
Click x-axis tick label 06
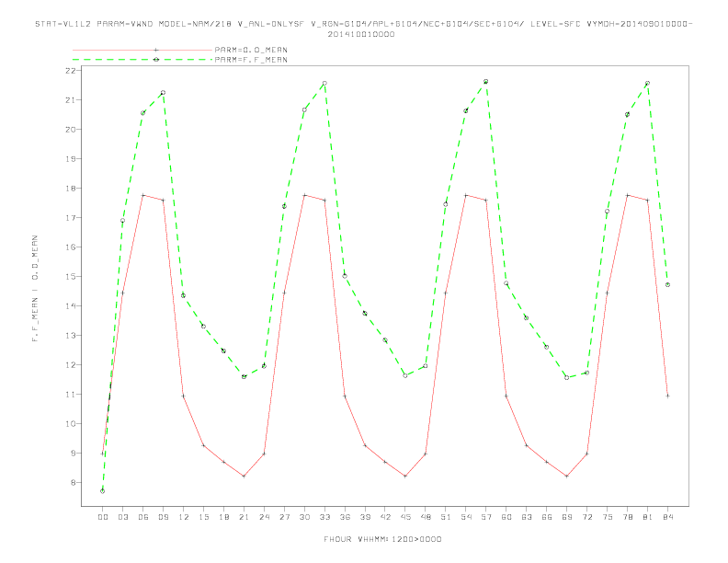(143, 517)
